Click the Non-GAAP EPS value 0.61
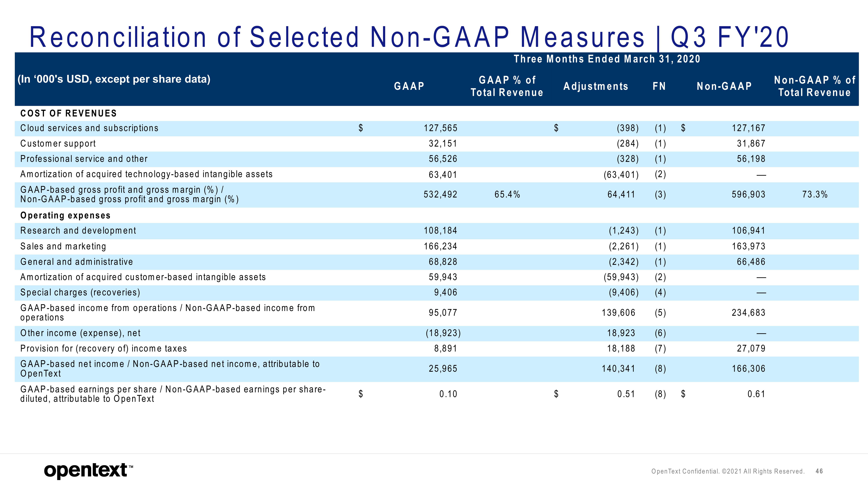Image resolution: width=868 pixels, height=488 pixels. (756, 394)
